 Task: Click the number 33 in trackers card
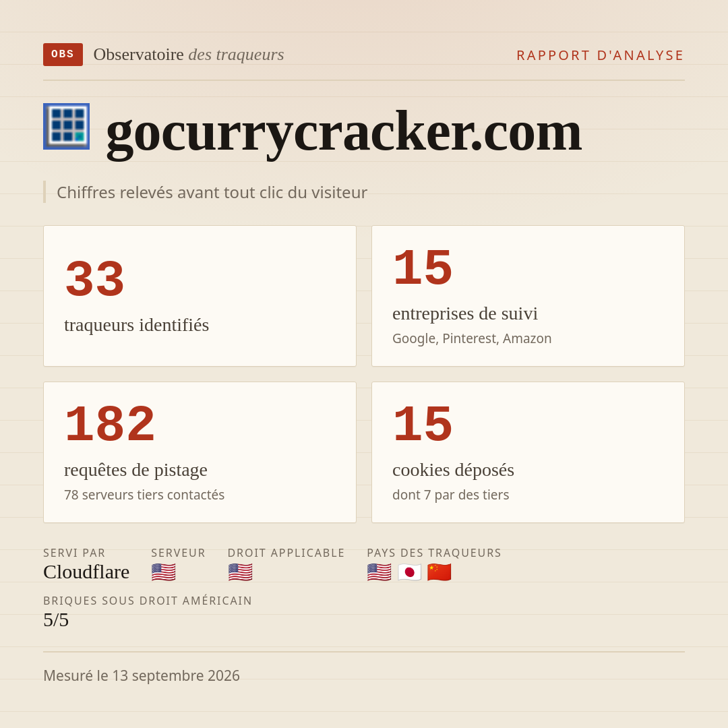95,278
